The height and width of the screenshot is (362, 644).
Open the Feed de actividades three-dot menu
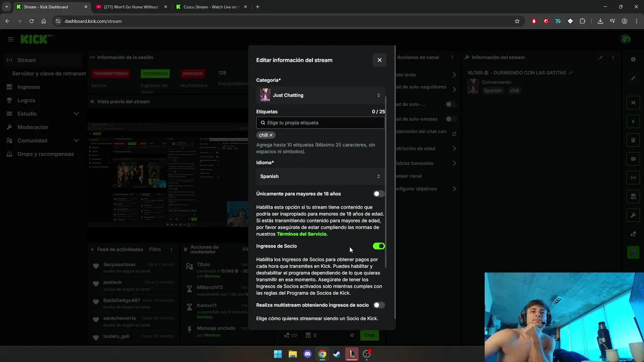(x=171, y=249)
